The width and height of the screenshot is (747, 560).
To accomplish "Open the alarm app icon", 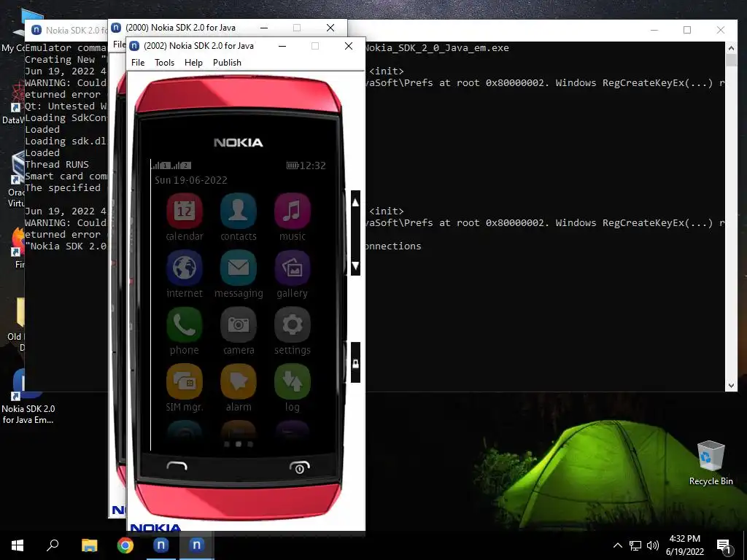I will point(239,381).
